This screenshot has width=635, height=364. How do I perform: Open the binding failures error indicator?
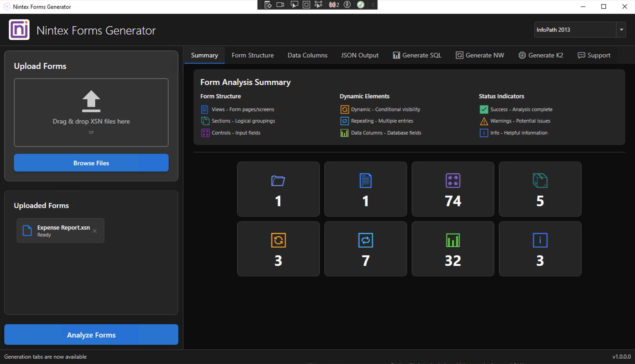click(x=334, y=5)
